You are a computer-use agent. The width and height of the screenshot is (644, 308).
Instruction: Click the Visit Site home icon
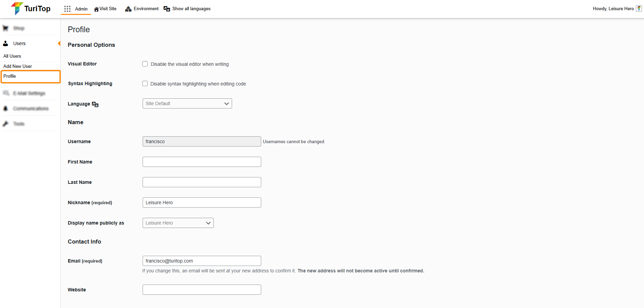96,9
